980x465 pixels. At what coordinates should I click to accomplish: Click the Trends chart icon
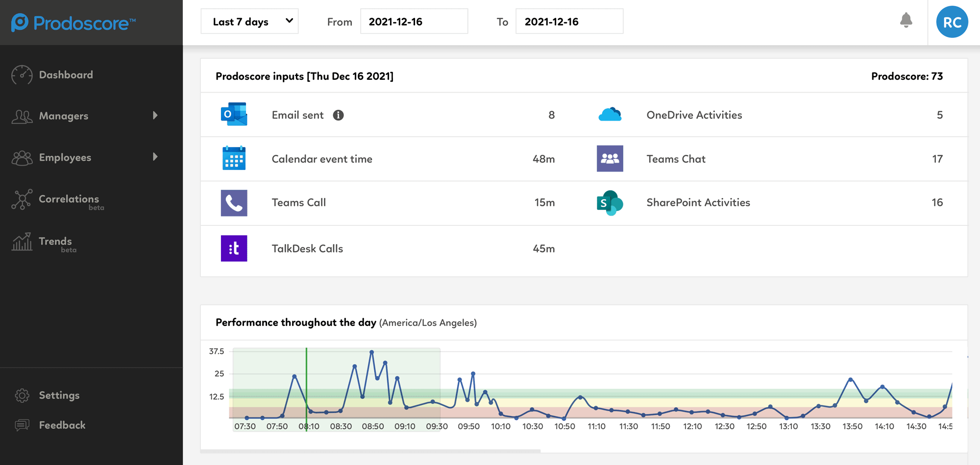(22, 242)
